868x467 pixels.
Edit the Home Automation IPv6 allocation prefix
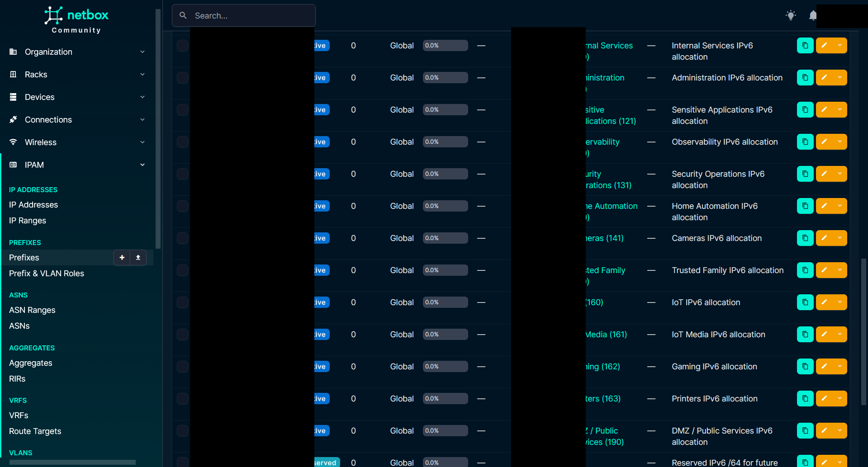click(824, 206)
